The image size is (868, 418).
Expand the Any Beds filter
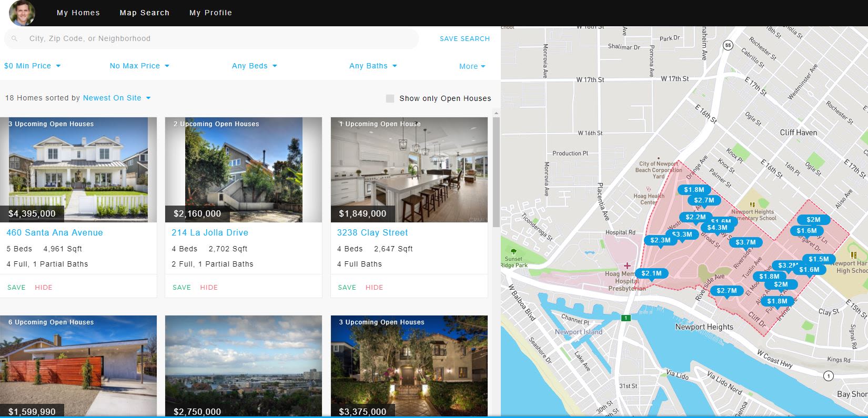point(255,66)
